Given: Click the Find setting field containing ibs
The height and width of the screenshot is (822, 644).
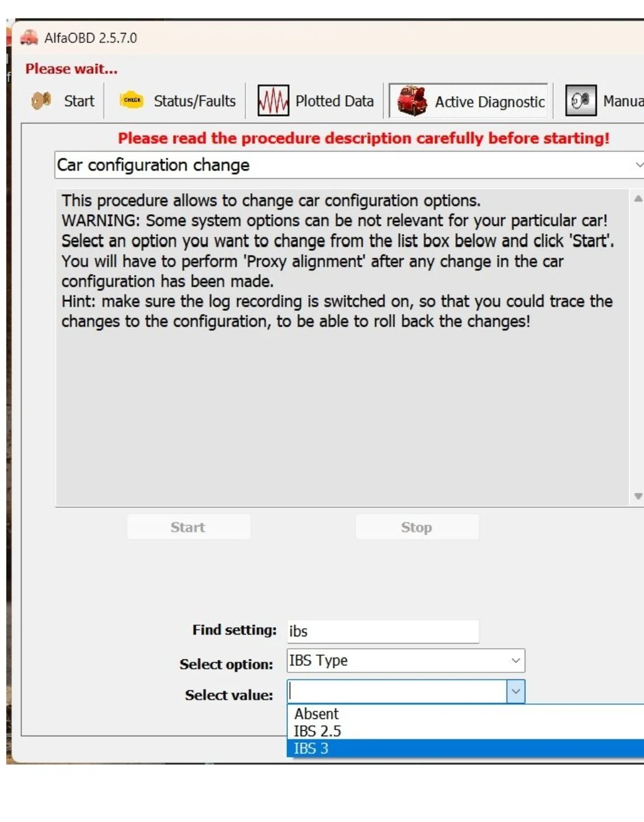Looking at the screenshot, I should [x=383, y=631].
